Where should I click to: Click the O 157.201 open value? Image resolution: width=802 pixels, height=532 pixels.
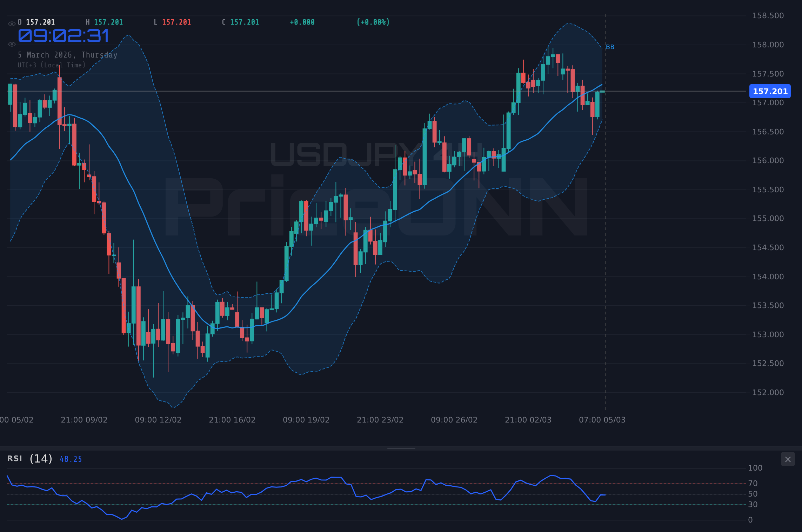click(x=36, y=22)
